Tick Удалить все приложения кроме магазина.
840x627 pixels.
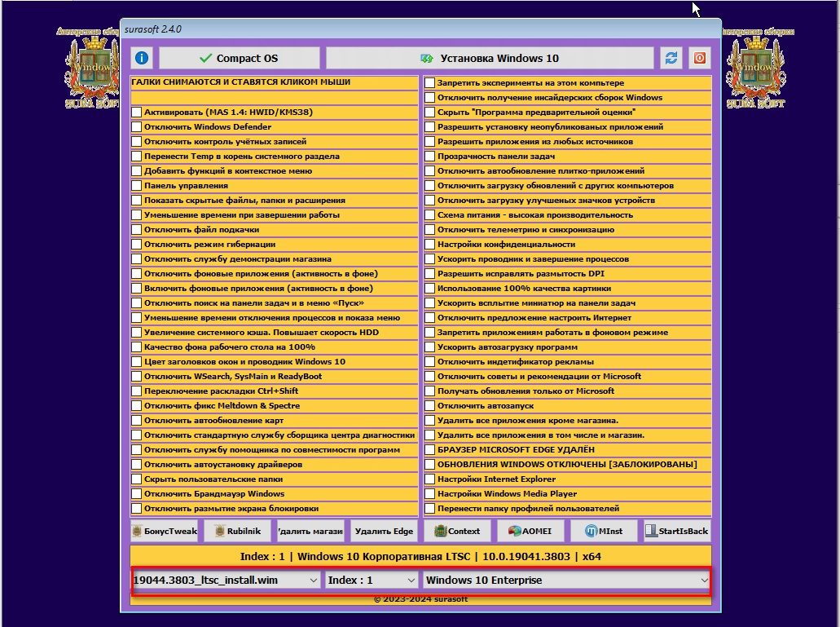[x=429, y=421]
